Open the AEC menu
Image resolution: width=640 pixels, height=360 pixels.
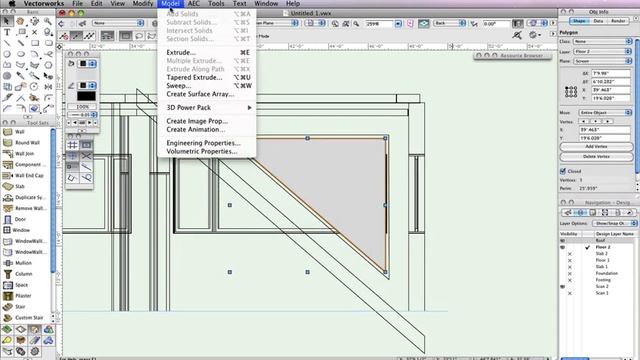pos(193,4)
